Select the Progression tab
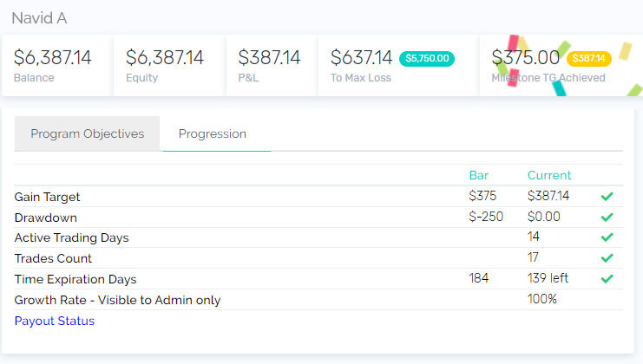The image size is (643, 364). tap(213, 133)
